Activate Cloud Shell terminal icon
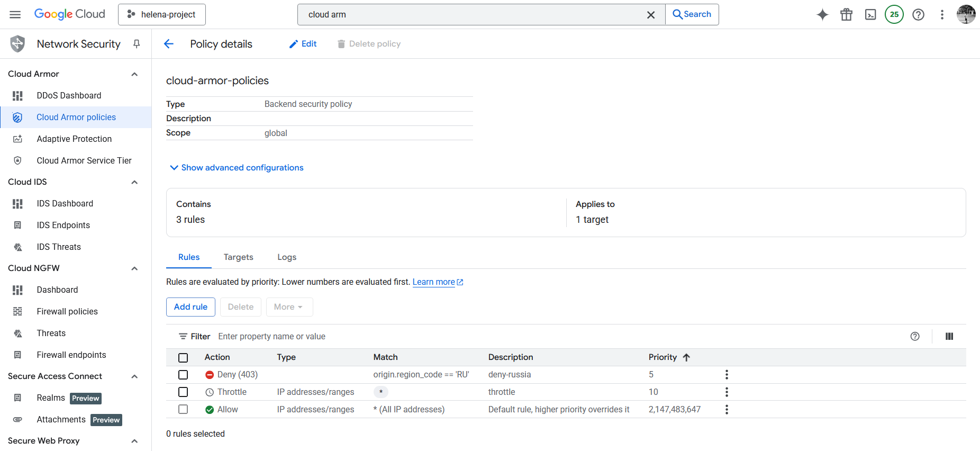This screenshot has height=451, width=980. (x=870, y=15)
